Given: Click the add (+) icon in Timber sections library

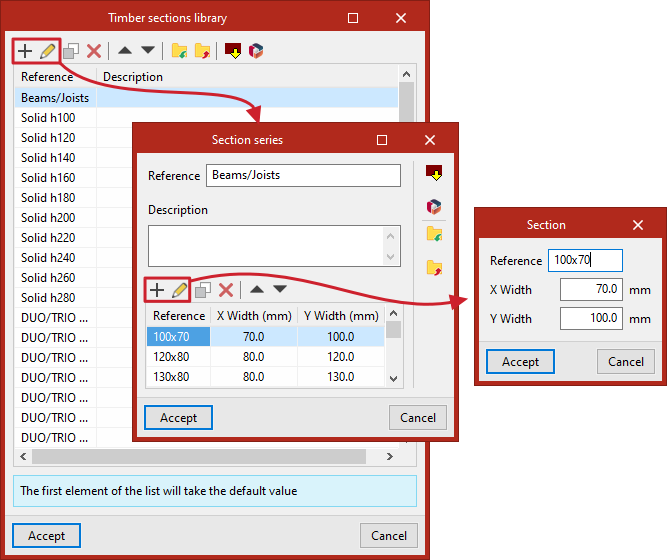Looking at the screenshot, I should 25,51.
